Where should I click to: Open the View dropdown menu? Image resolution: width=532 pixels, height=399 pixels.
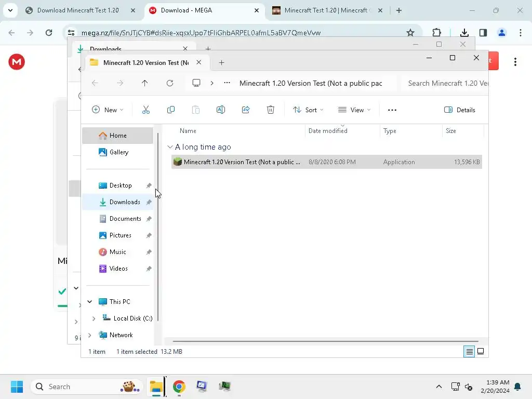[354, 110]
